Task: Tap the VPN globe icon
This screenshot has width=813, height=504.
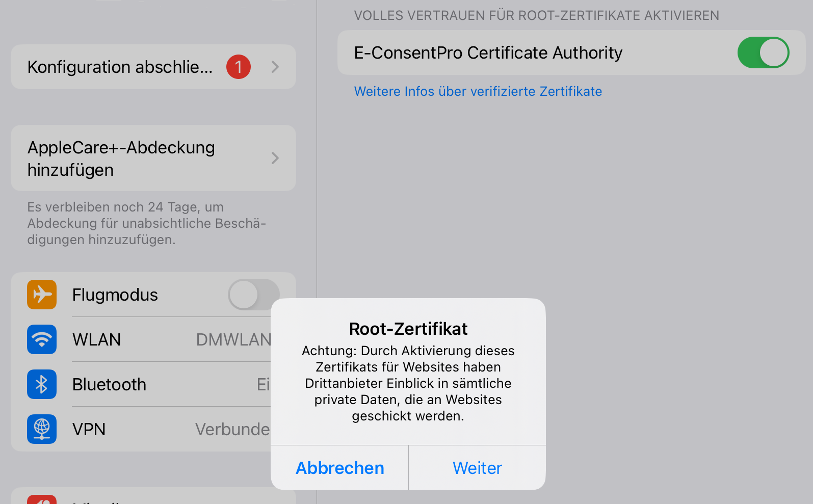Action: (x=42, y=429)
